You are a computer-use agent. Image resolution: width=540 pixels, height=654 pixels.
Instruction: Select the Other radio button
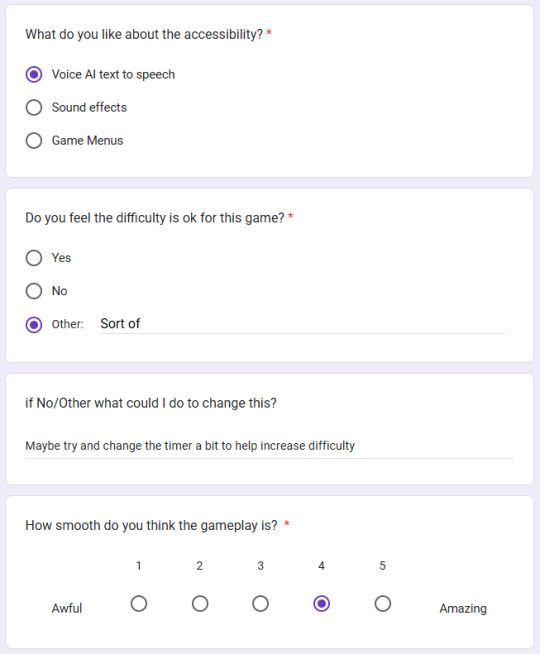[34, 324]
